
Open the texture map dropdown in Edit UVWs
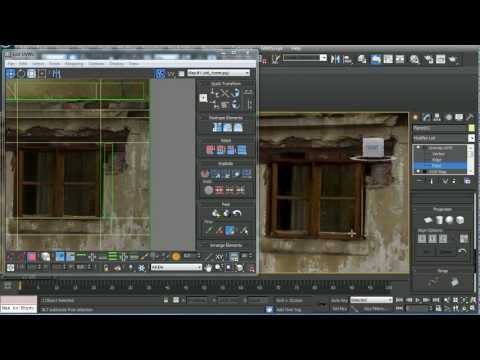(x=219, y=73)
